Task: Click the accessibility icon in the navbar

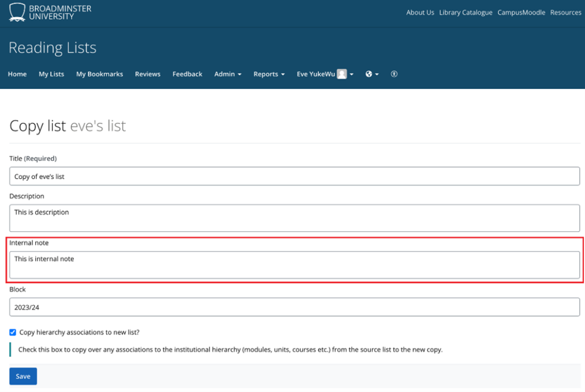Action: point(394,74)
